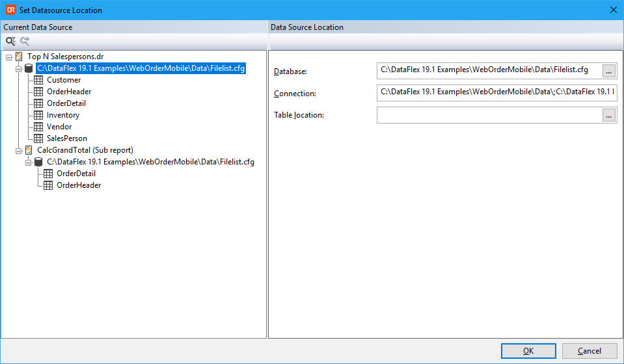Click the Current Data Source header
This screenshot has width=624, height=364.
(38, 27)
